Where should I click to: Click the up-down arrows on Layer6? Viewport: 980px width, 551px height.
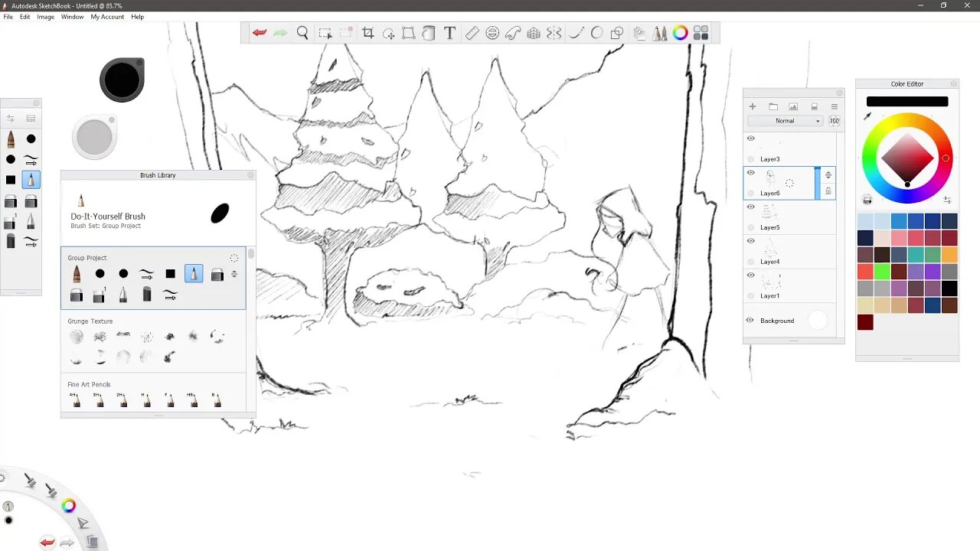pos(828,175)
